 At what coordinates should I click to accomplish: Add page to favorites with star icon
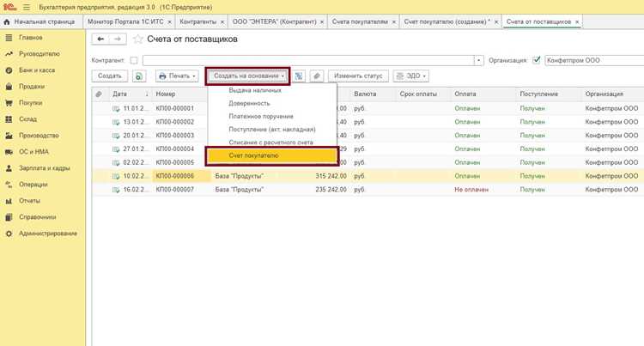[x=138, y=39]
